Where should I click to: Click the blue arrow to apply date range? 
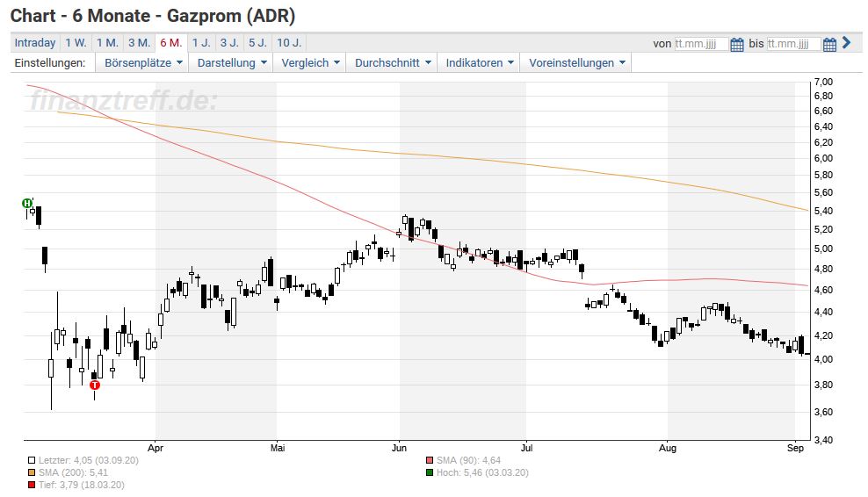click(x=846, y=43)
